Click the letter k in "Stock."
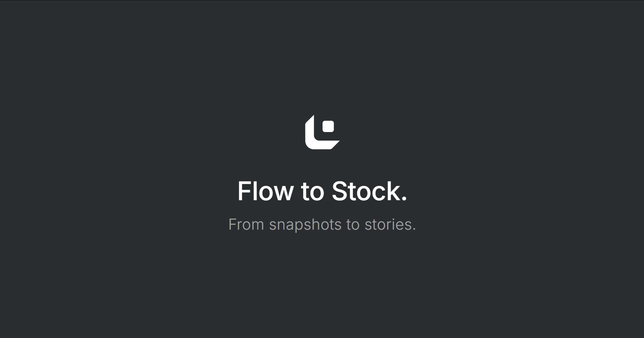This screenshot has width=644, height=338. [x=394, y=191]
